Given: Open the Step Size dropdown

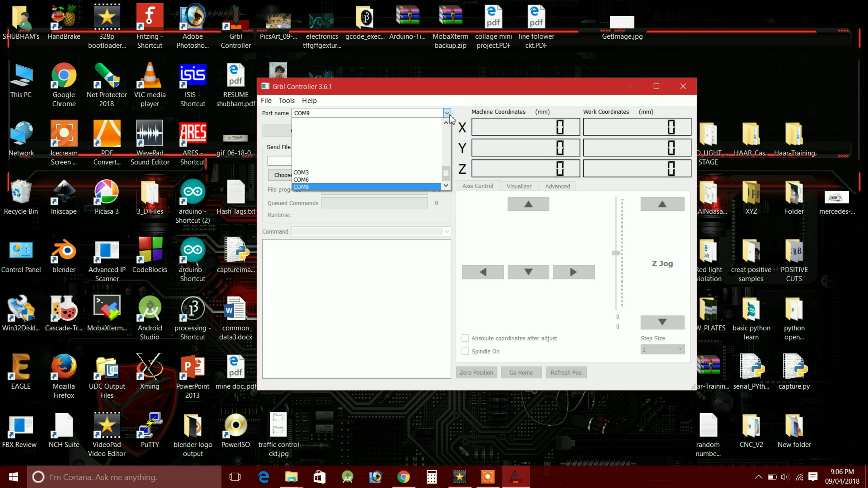Looking at the screenshot, I should 662,350.
